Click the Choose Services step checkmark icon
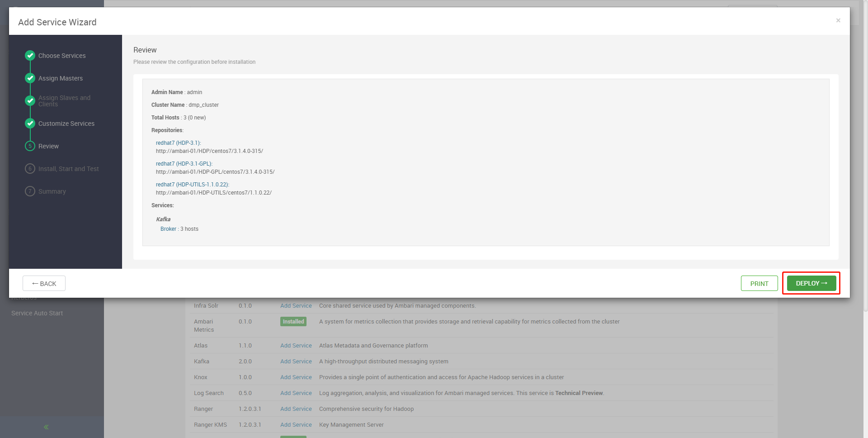Viewport: 868px width, 438px height. (30, 56)
